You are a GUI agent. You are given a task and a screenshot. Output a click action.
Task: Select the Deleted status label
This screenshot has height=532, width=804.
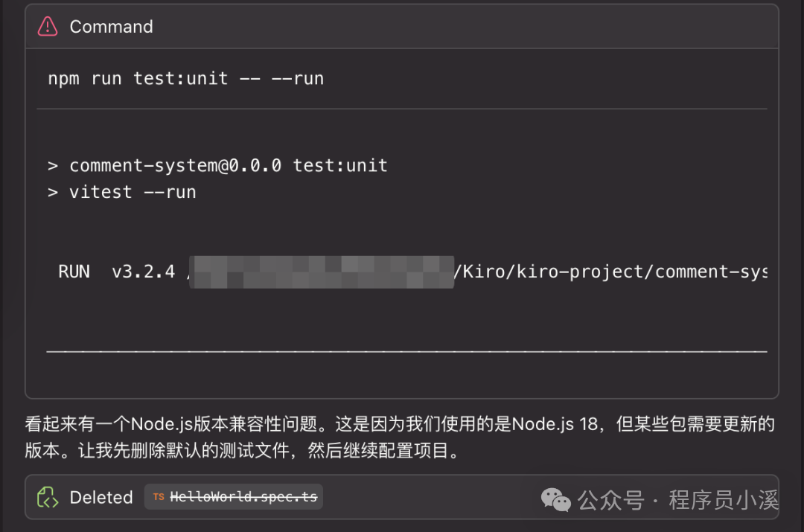[x=100, y=497]
